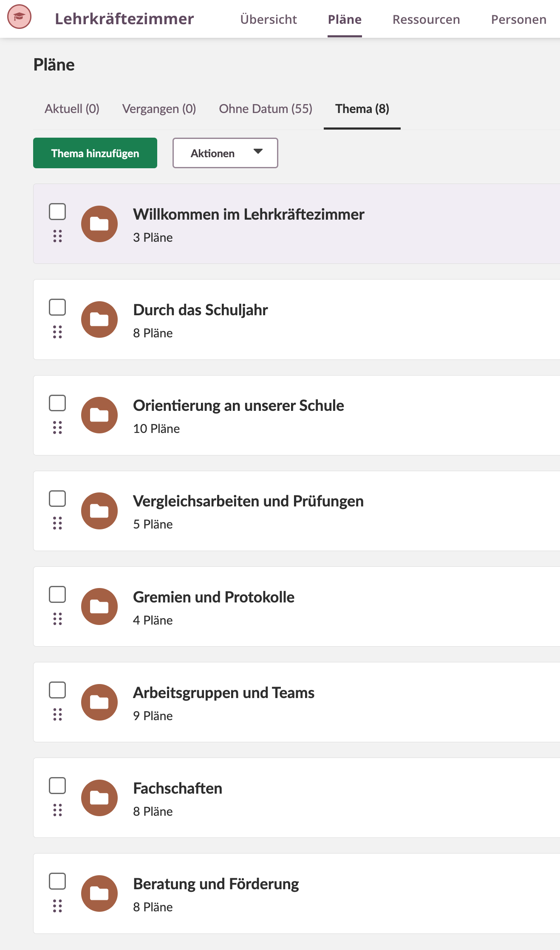Open the Aktionen dropdown
The width and height of the screenshot is (560, 950).
click(225, 153)
